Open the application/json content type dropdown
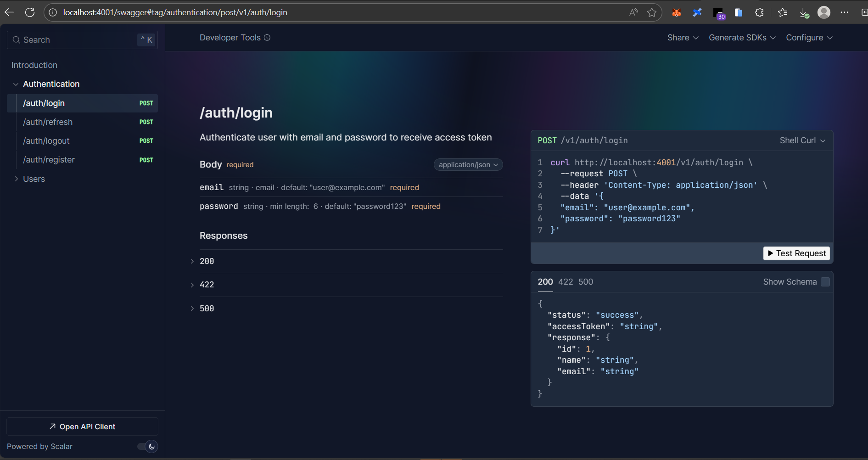 468,165
